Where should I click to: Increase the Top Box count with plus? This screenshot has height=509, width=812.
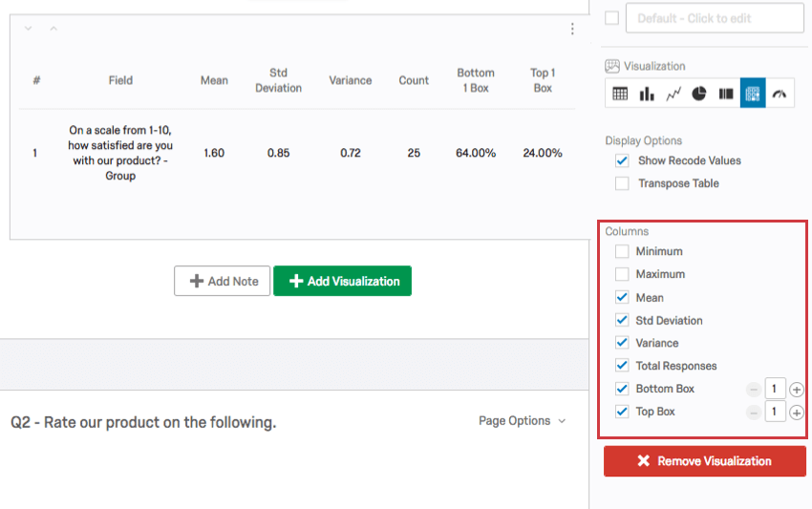(797, 413)
